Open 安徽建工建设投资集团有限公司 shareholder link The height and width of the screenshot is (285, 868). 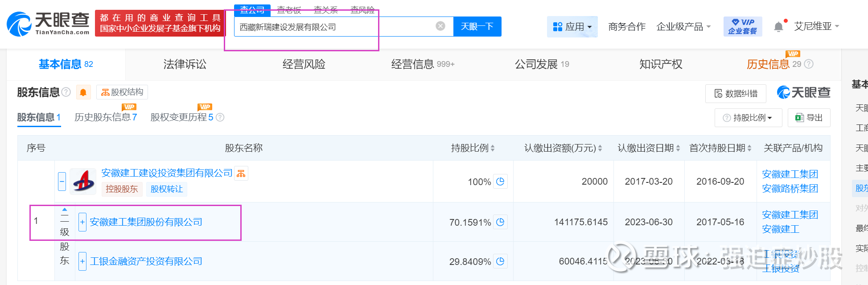(167, 173)
